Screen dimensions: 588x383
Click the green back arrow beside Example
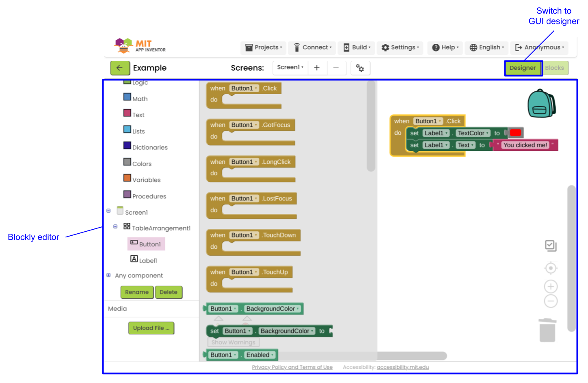point(120,68)
